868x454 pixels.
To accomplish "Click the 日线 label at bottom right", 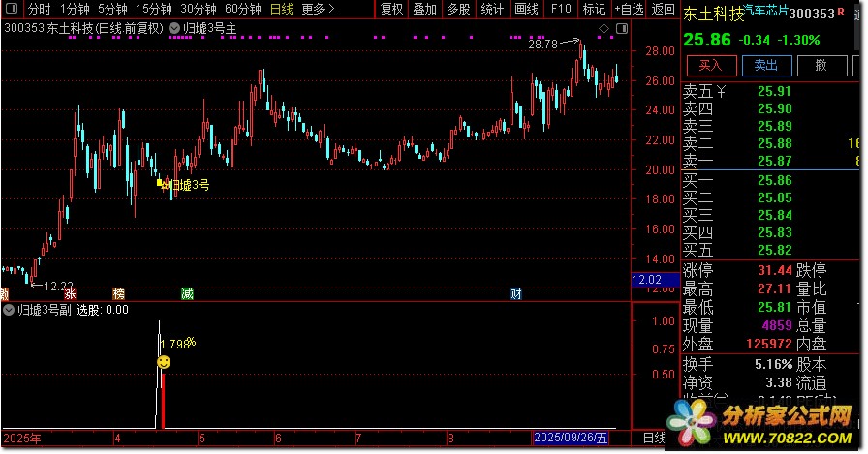I will [x=654, y=438].
